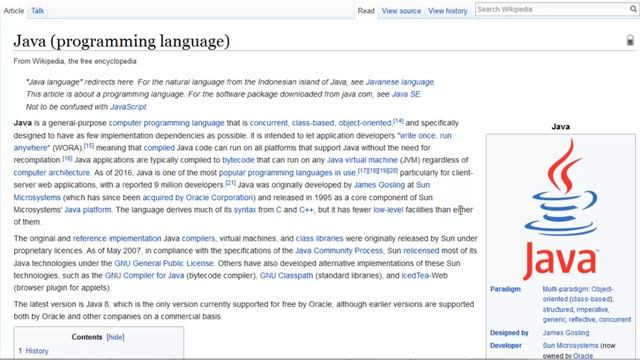
Task: Click the search magnifier icon
Action: pos(633,9)
